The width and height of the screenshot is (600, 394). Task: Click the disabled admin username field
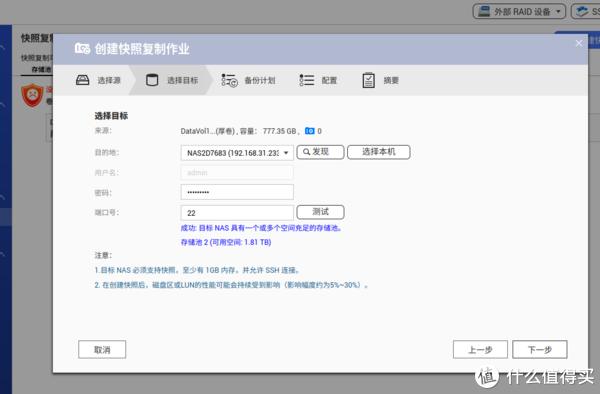click(x=237, y=173)
